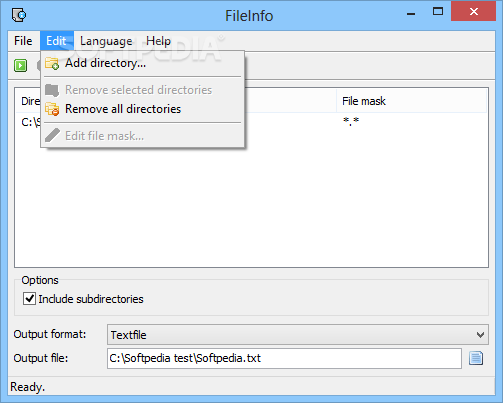The image size is (503, 403).
Task: Close the FileInfo window
Action: [x=474, y=12]
